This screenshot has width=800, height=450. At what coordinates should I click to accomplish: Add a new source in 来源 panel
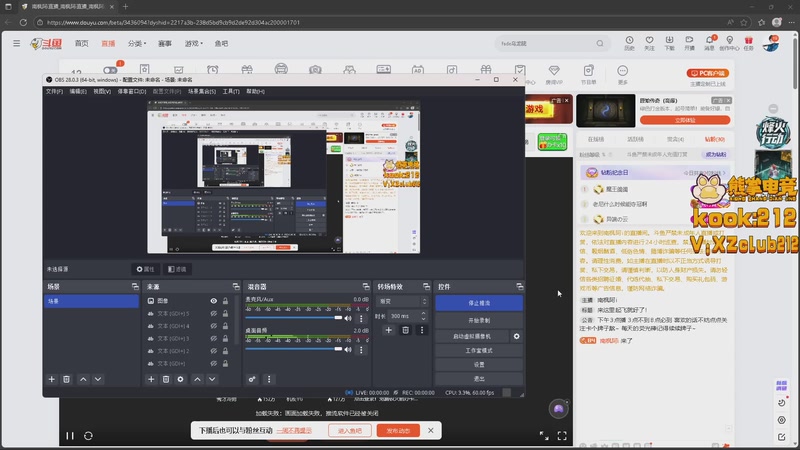pyautogui.click(x=151, y=379)
